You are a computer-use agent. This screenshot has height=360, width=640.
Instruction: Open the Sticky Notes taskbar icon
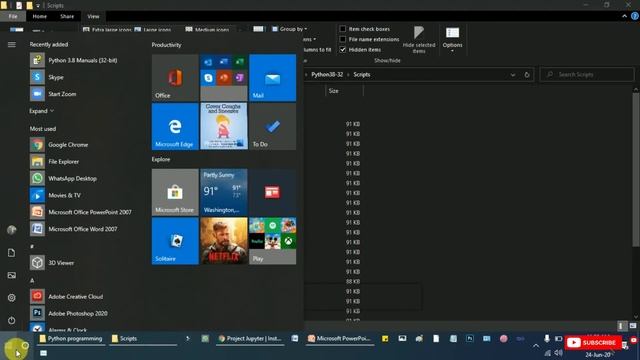[385, 338]
